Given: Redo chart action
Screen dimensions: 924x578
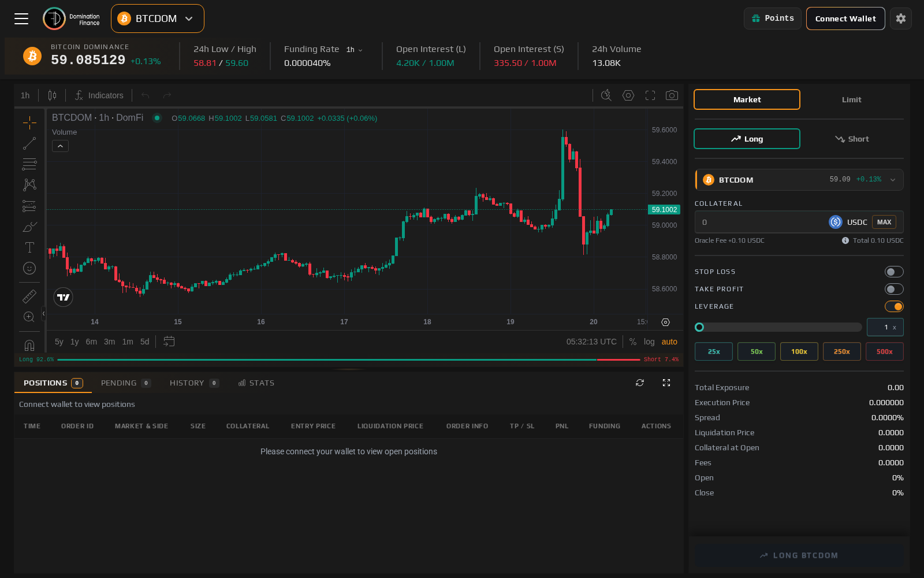Looking at the screenshot, I should click(x=167, y=95).
